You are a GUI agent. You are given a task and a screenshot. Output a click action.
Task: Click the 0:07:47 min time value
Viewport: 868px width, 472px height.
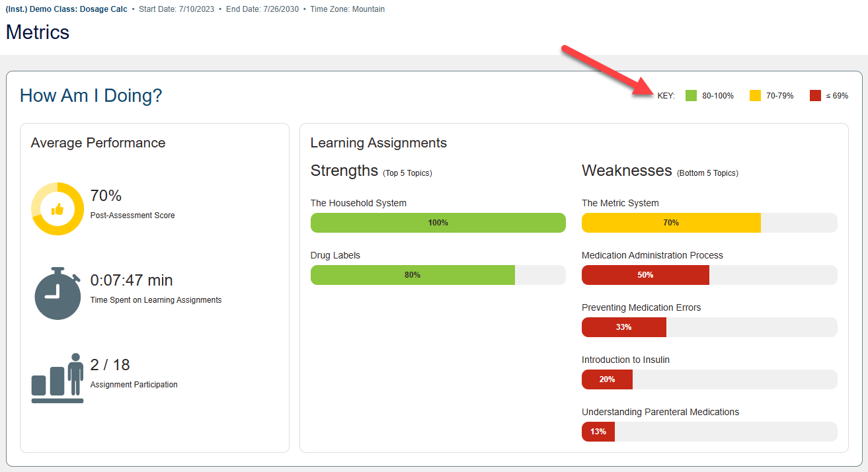point(131,280)
